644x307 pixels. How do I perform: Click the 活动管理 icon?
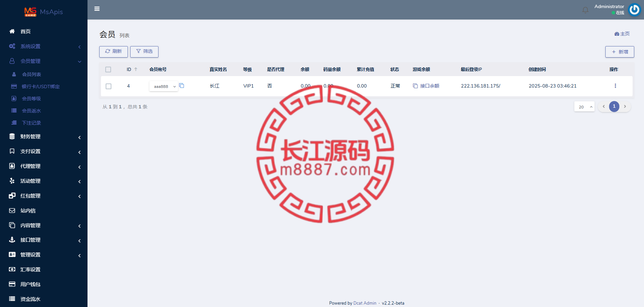(x=12, y=181)
